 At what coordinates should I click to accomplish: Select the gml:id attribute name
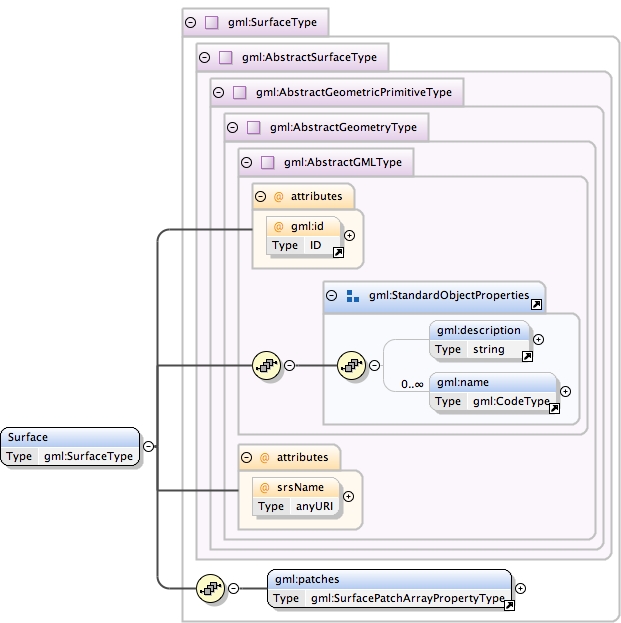click(x=307, y=226)
